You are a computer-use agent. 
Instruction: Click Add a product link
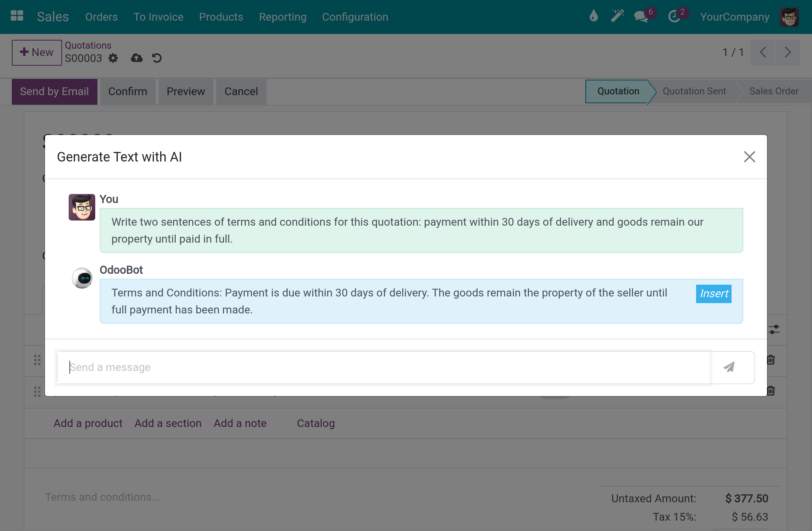(x=88, y=423)
